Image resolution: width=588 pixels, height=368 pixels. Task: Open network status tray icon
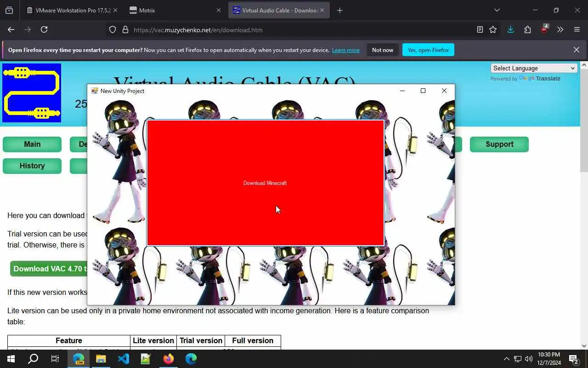(518, 359)
